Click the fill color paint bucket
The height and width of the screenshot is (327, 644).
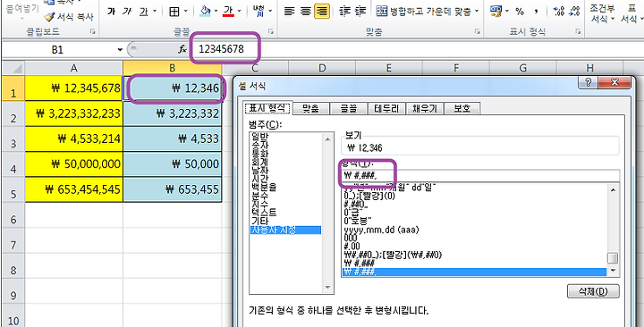(205, 12)
